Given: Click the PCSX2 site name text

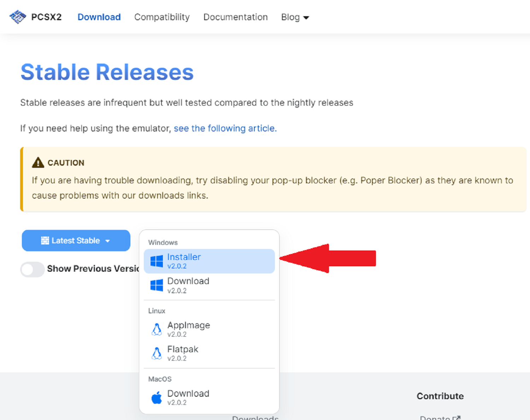Looking at the screenshot, I should point(46,17).
